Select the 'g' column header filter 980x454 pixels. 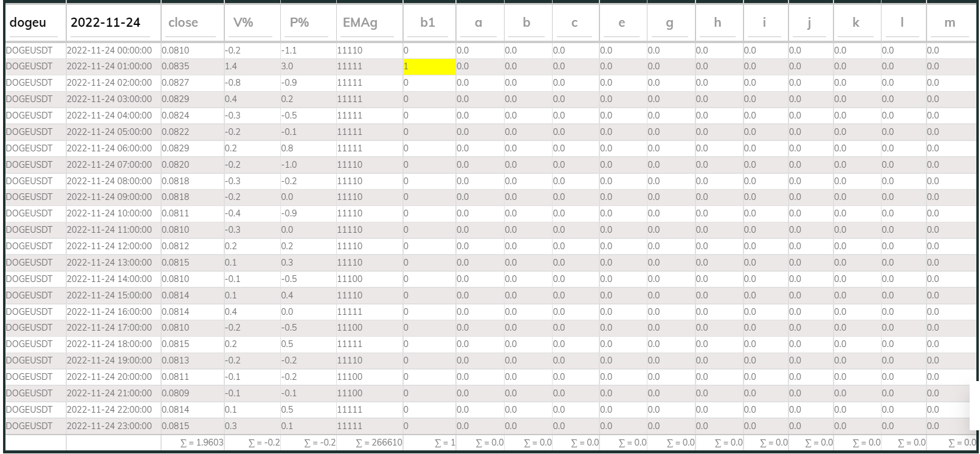coord(670,23)
